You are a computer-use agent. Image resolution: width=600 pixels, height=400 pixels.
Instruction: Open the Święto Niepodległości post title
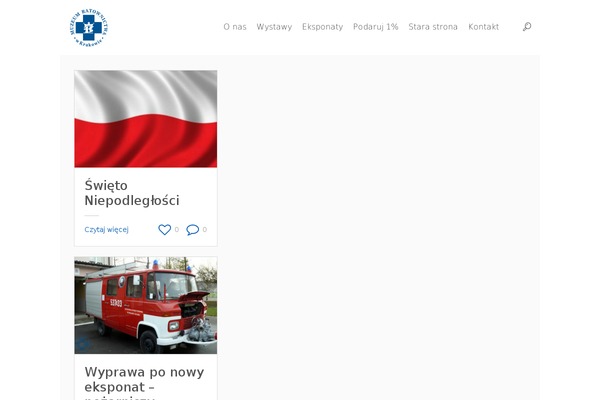(x=132, y=193)
